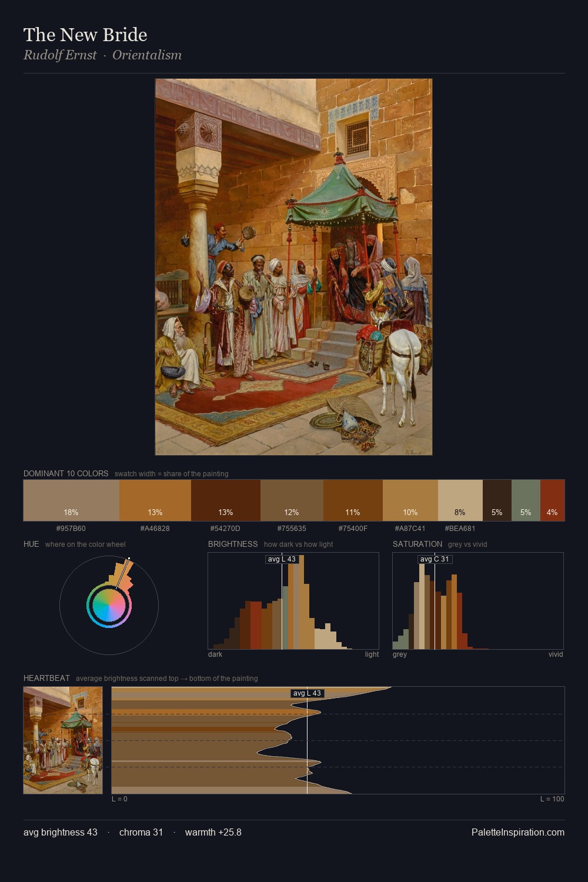
Task: Click the BRIGHTNESS section heading
Action: point(233,544)
